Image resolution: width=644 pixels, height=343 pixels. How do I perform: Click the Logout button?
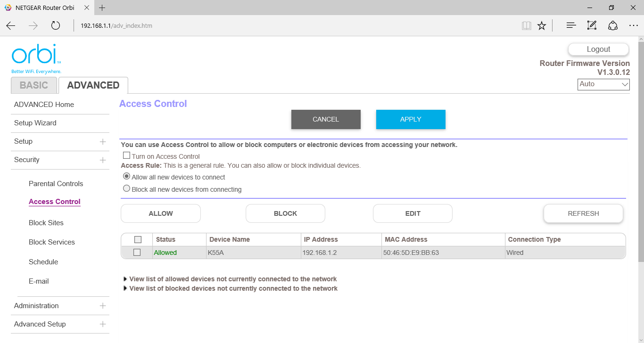click(598, 49)
